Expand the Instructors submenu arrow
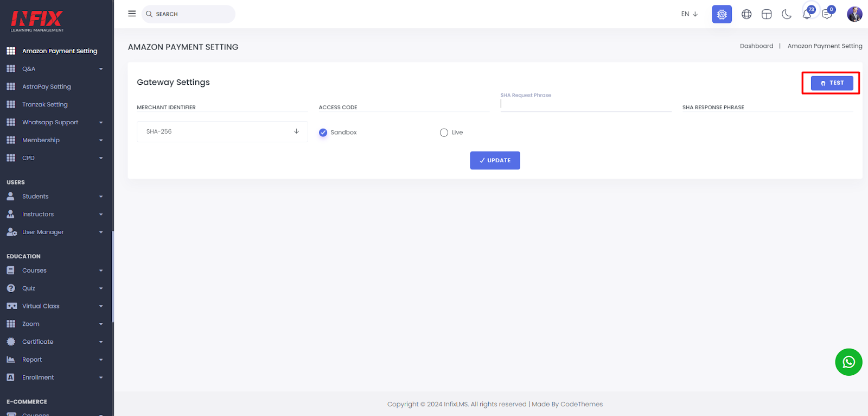 pyautogui.click(x=101, y=215)
